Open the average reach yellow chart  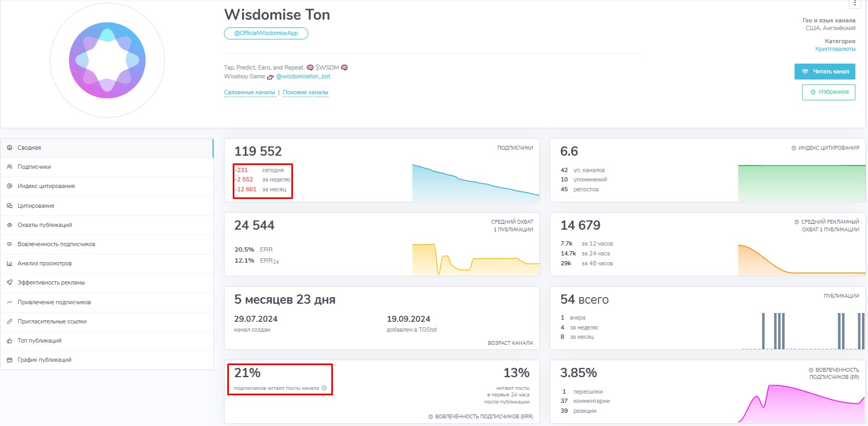(x=476, y=259)
